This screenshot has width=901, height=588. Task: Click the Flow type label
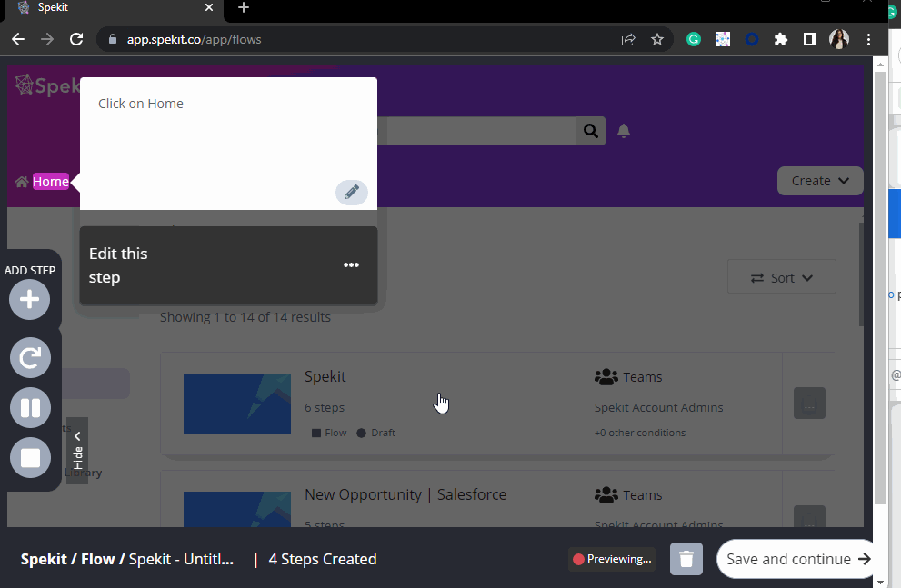329,433
